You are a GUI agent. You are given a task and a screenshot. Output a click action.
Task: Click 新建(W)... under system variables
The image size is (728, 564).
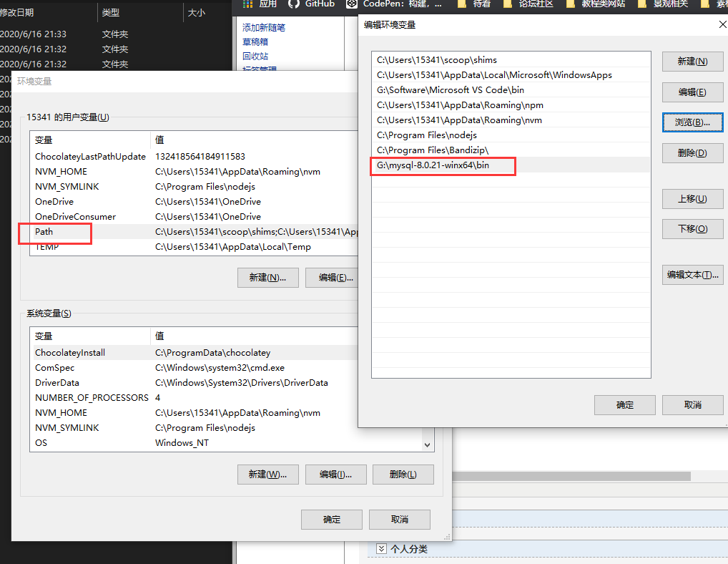(268, 475)
